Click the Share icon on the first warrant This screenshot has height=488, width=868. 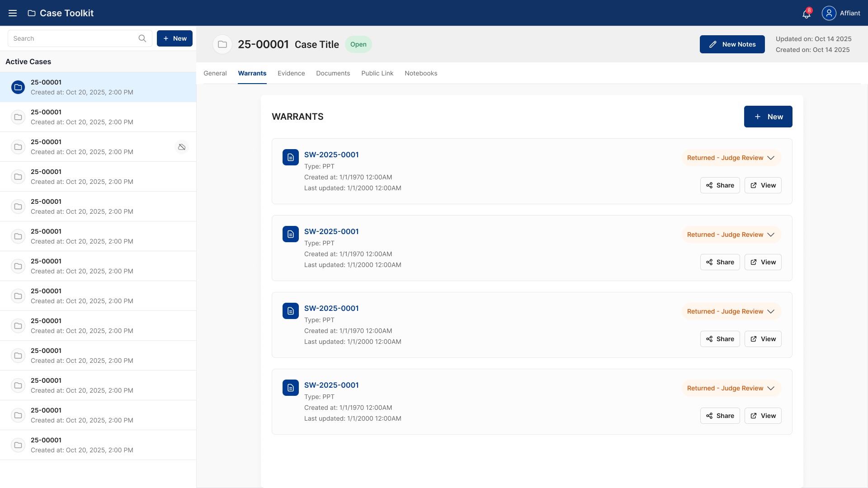[709, 185]
